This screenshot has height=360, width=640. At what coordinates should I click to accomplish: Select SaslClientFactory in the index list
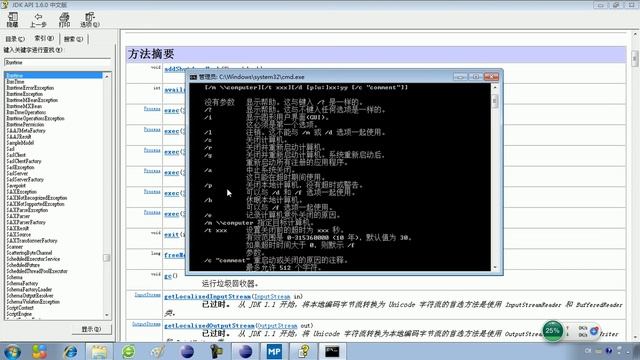point(24,161)
